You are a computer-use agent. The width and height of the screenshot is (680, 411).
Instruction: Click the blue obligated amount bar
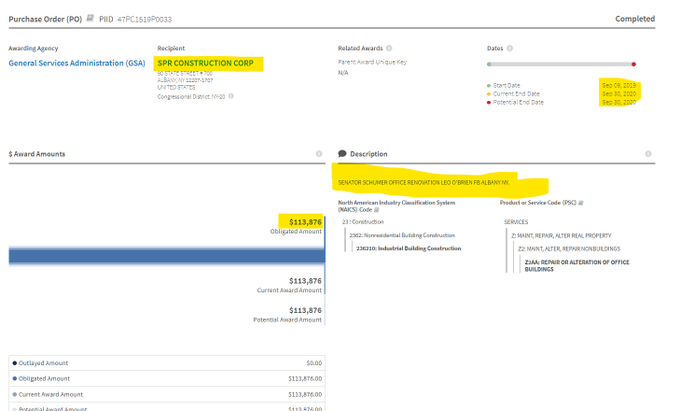(x=166, y=256)
